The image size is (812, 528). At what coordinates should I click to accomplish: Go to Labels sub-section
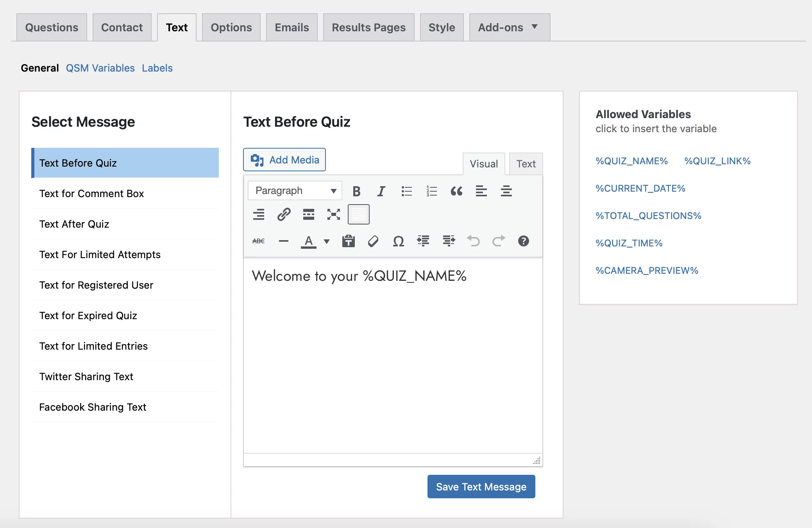[157, 68]
